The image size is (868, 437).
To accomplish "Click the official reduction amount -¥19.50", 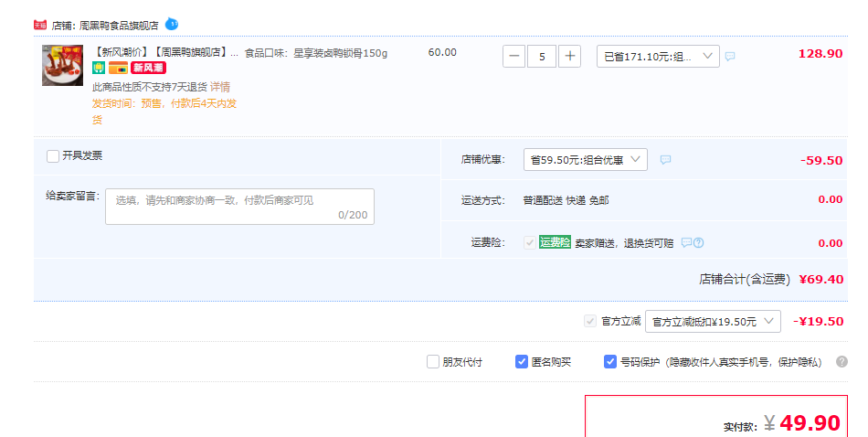I will tap(818, 321).
